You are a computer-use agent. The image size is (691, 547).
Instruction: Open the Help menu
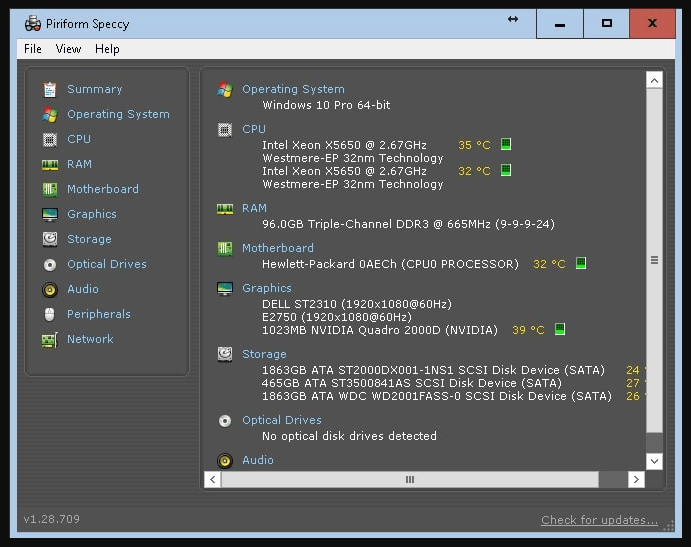point(107,49)
